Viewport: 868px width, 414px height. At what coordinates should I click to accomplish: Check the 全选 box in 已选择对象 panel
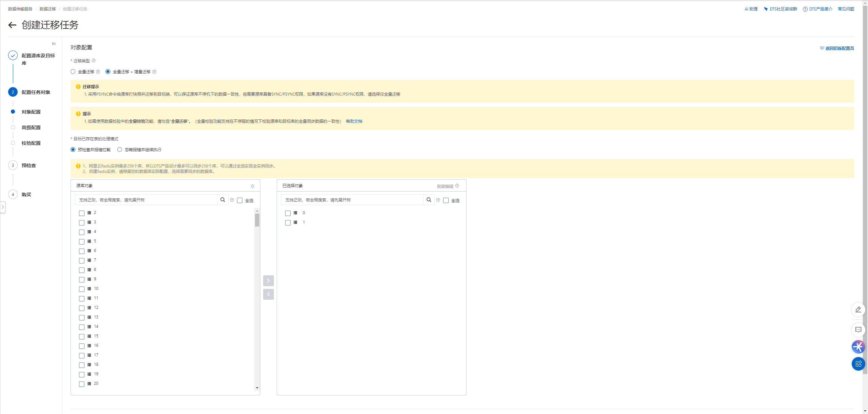click(x=446, y=200)
